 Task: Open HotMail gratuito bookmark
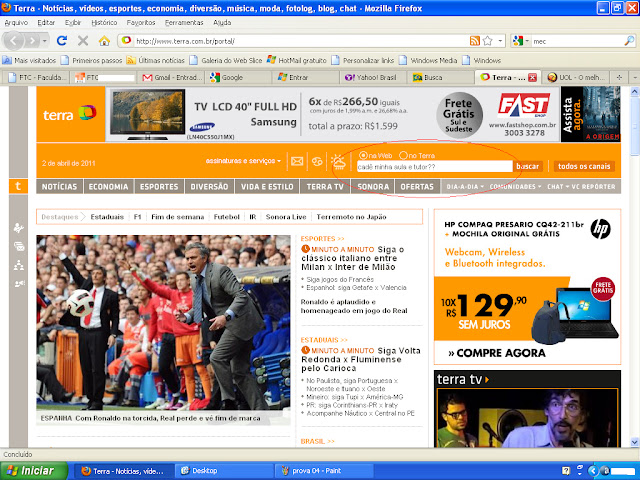[x=297, y=60]
